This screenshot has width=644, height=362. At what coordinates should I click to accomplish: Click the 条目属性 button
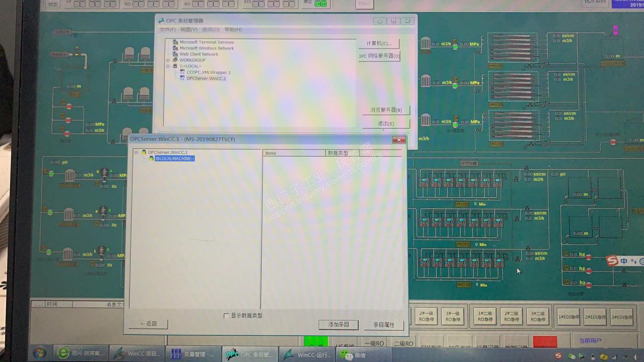[384, 325]
